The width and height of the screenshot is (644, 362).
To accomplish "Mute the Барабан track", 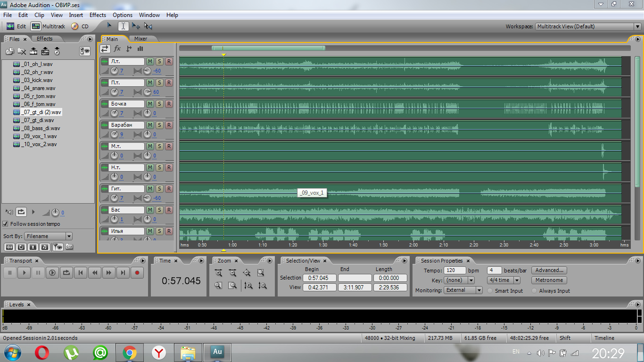I will (x=150, y=125).
